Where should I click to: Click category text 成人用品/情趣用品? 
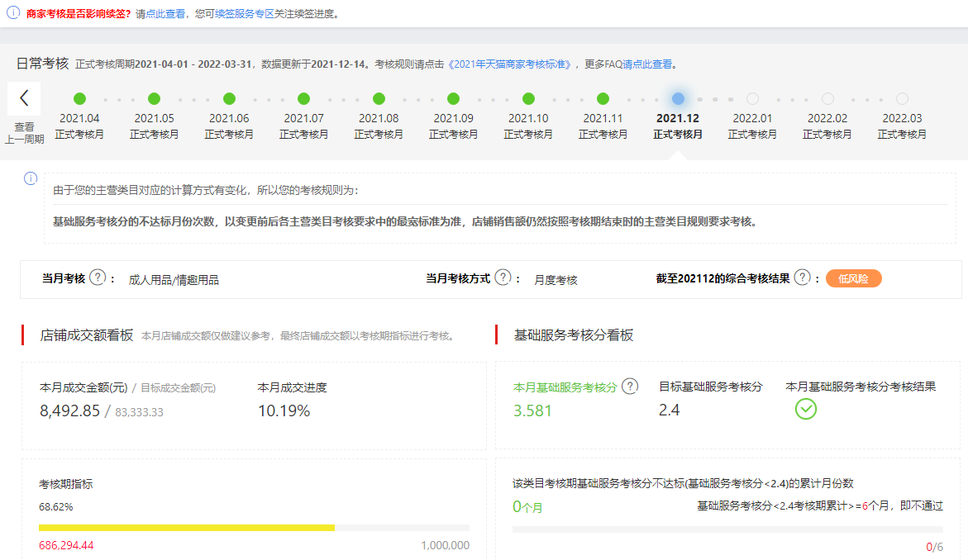tap(174, 280)
